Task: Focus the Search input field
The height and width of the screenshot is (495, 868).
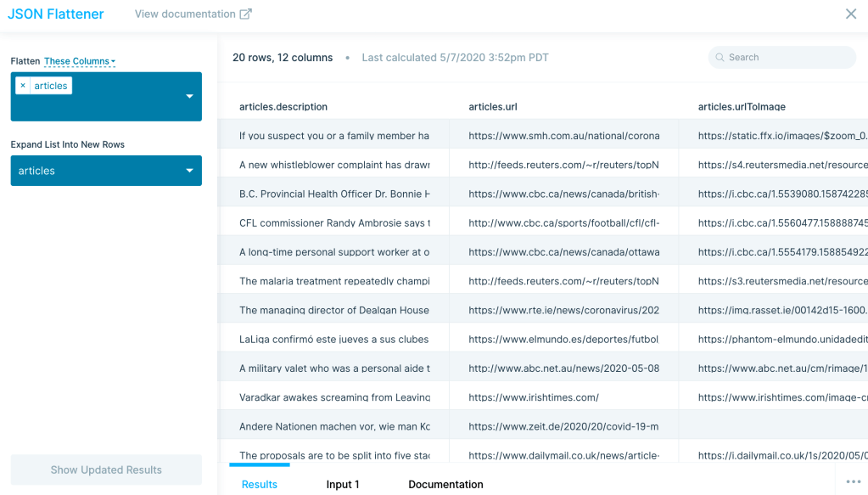Action: pos(789,58)
